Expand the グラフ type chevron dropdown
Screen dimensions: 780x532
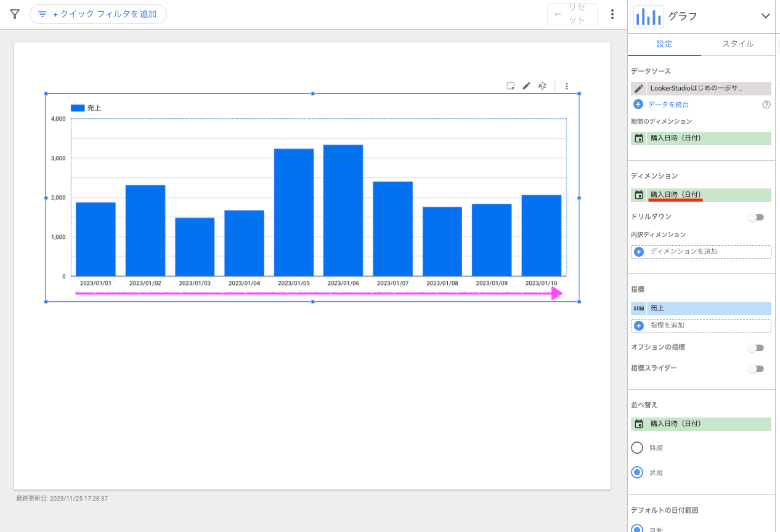click(x=765, y=17)
